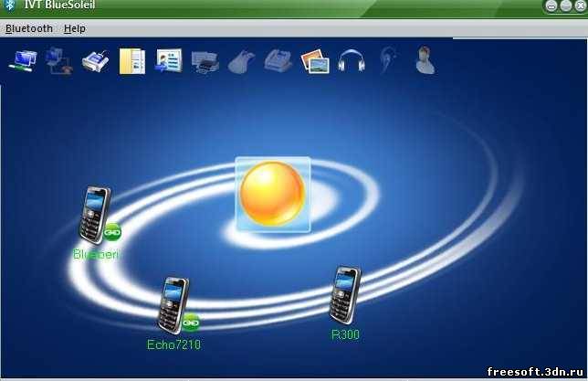This screenshot has height=381, width=588.
Task: Select the Object Push business card icon
Action: click(x=169, y=60)
